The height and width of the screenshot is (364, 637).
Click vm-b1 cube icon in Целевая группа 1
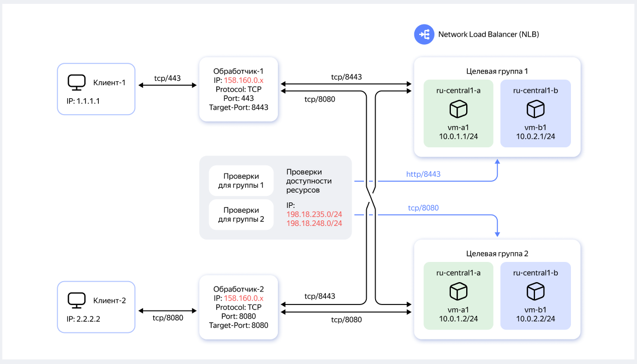[535, 109]
